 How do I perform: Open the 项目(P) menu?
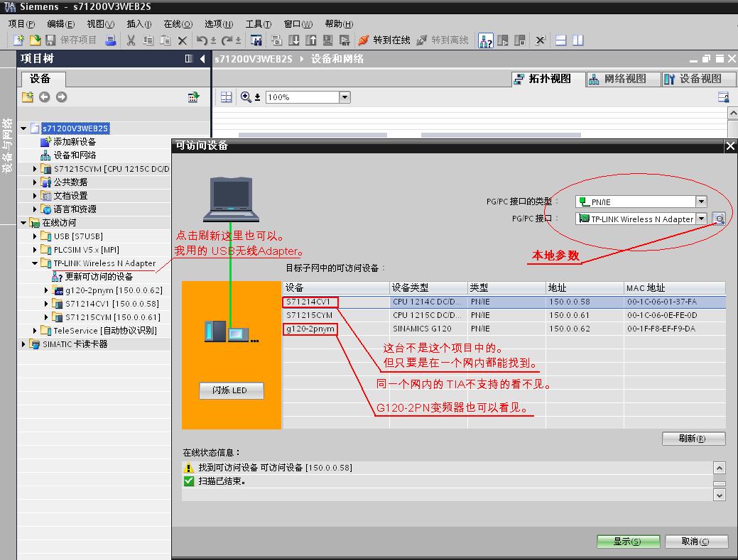point(21,24)
